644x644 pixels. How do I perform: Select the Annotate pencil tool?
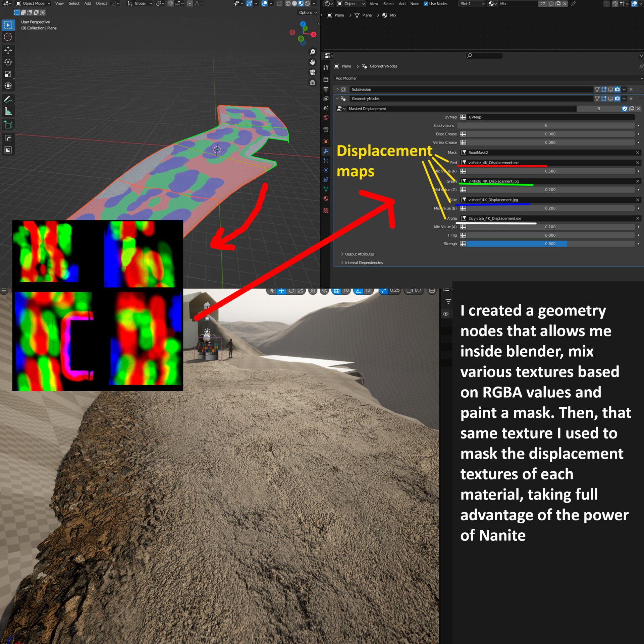pos(8,100)
